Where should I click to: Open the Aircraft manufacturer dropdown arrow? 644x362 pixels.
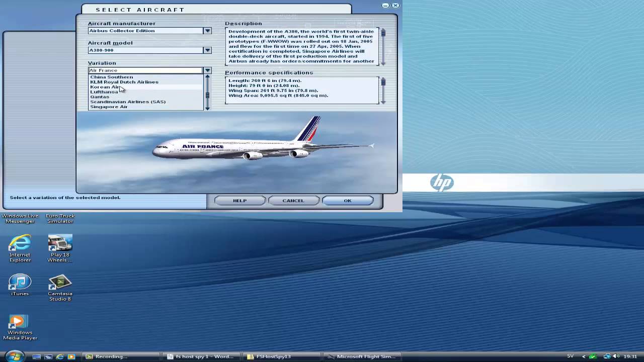coord(207,31)
